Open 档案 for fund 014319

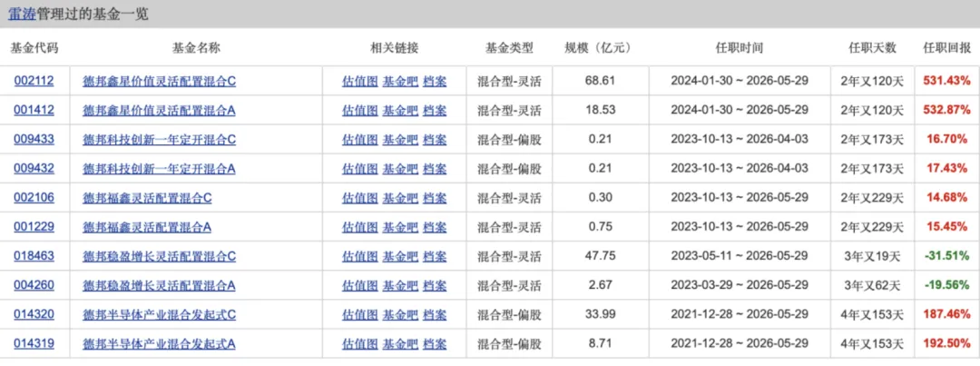click(x=435, y=343)
